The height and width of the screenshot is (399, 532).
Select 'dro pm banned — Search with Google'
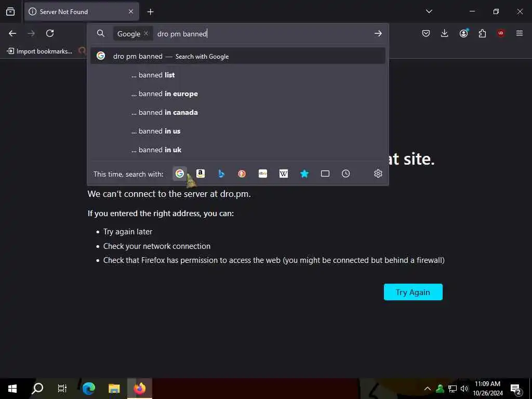pos(238,56)
